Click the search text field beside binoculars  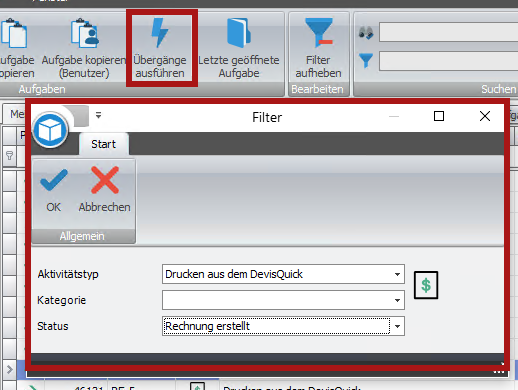(x=448, y=32)
